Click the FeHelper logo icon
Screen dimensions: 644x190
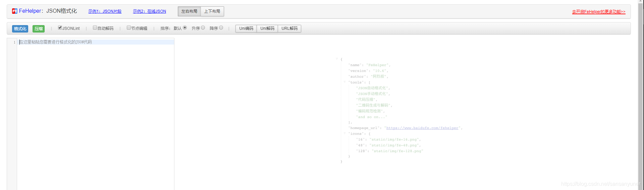[x=15, y=11]
